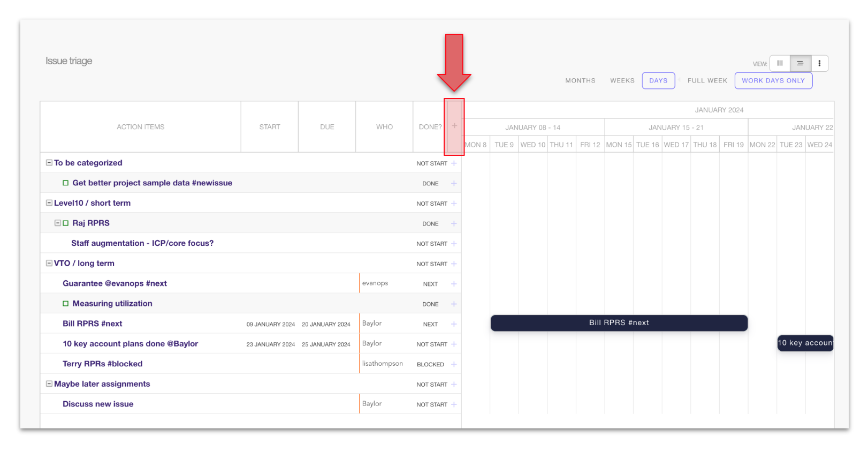Click the 10 key account timeline bar
Screen dimensions: 868x451
coord(805,343)
